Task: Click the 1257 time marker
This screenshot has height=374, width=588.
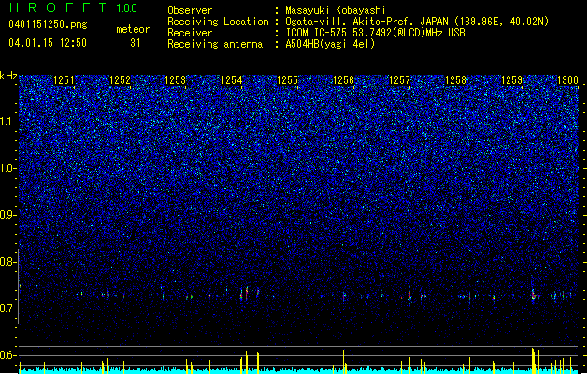Action: coord(399,80)
